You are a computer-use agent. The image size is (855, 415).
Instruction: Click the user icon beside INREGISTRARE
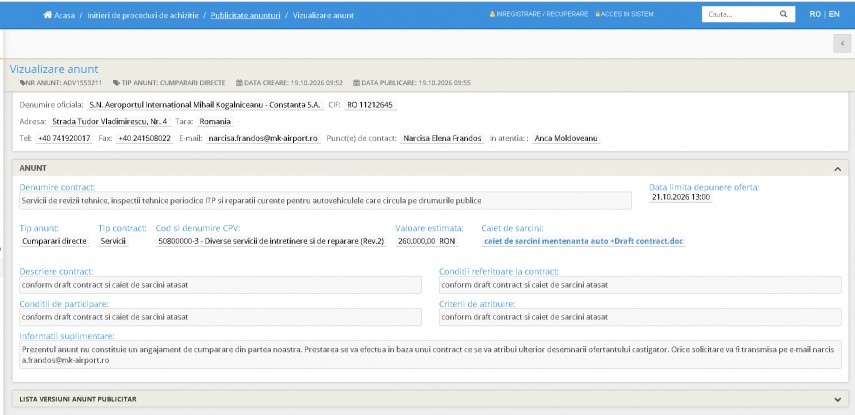click(x=492, y=14)
